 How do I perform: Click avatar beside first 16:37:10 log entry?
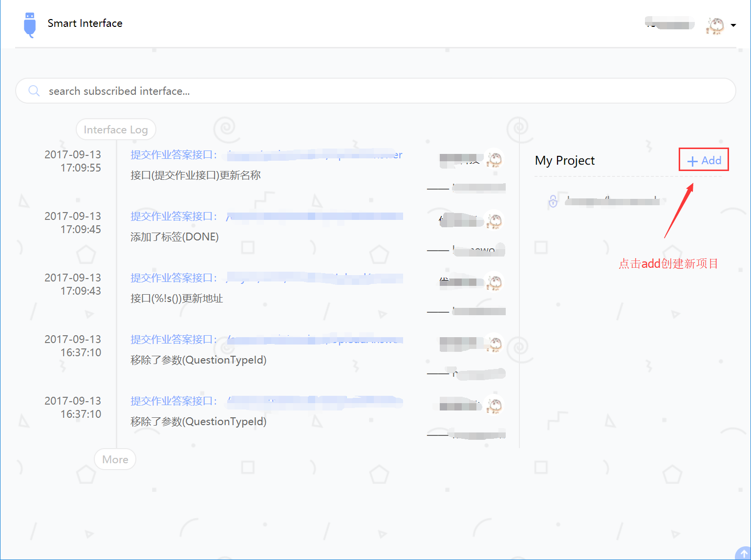pyautogui.click(x=494, y=344)
